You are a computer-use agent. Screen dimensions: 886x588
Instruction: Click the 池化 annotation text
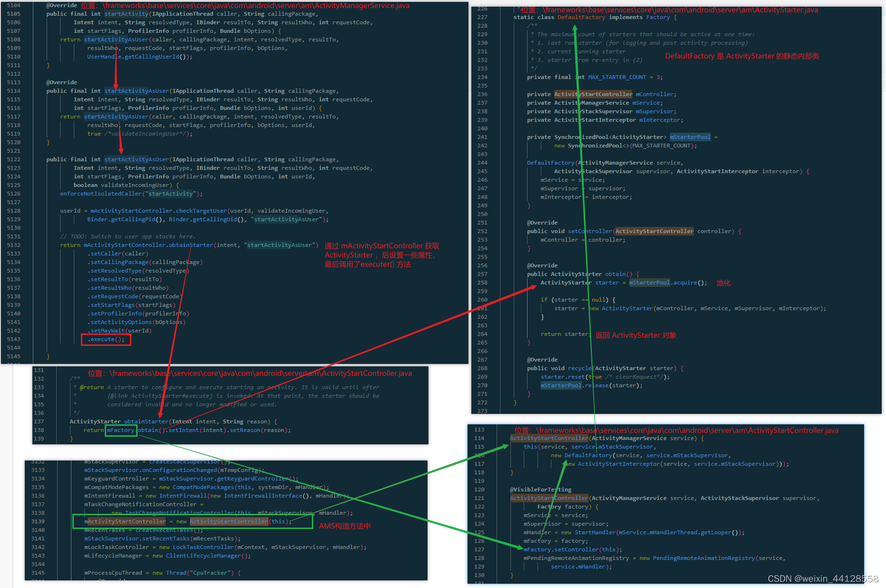[x=723, y=282]
